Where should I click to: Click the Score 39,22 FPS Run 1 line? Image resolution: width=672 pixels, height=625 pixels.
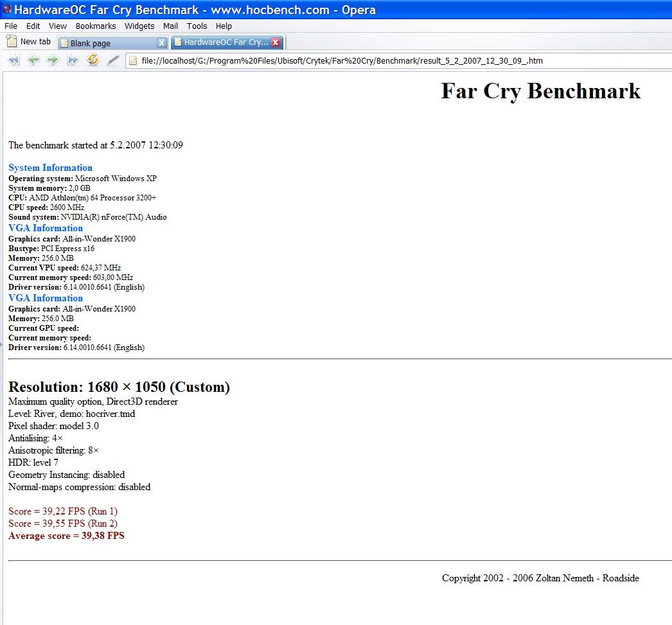pyautogui.click(x=62, y=511)
